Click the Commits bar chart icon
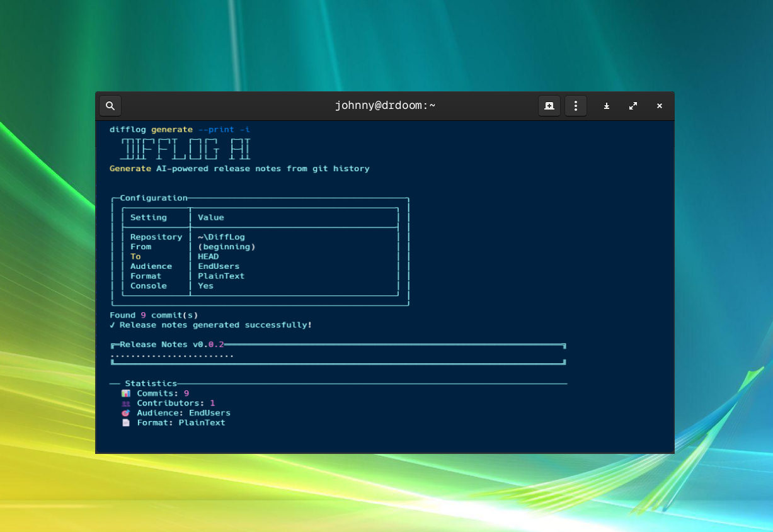Viewport: 773px width, 532px height. 125,393
